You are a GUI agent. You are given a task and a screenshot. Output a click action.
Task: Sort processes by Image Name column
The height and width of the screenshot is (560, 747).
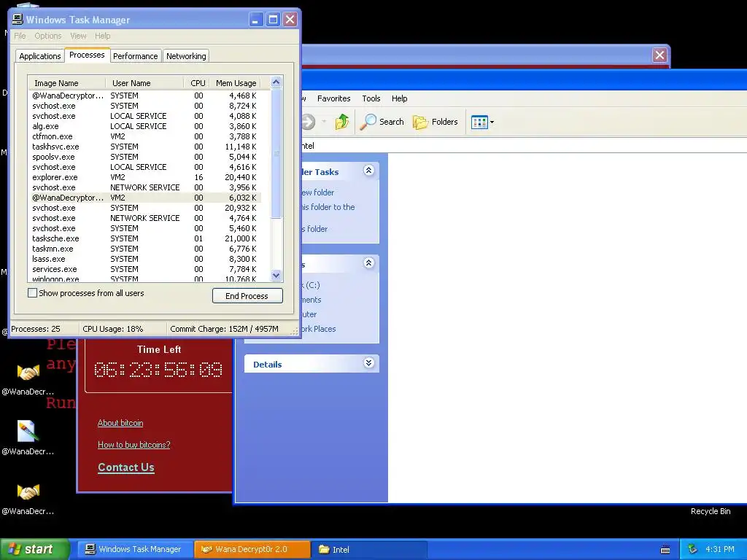pos(66,83)
